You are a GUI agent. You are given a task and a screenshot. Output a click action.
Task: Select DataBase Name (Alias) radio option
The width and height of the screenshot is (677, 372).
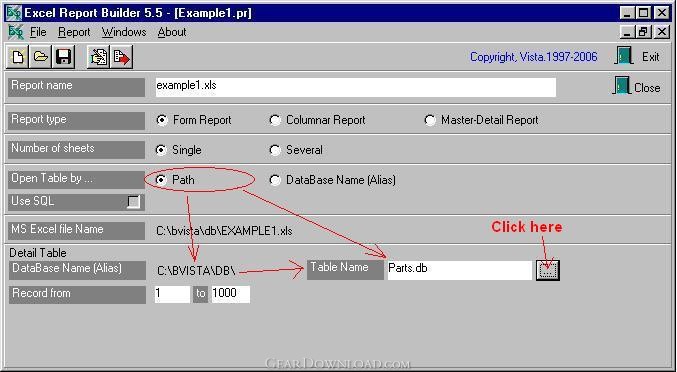pos(275,180)
